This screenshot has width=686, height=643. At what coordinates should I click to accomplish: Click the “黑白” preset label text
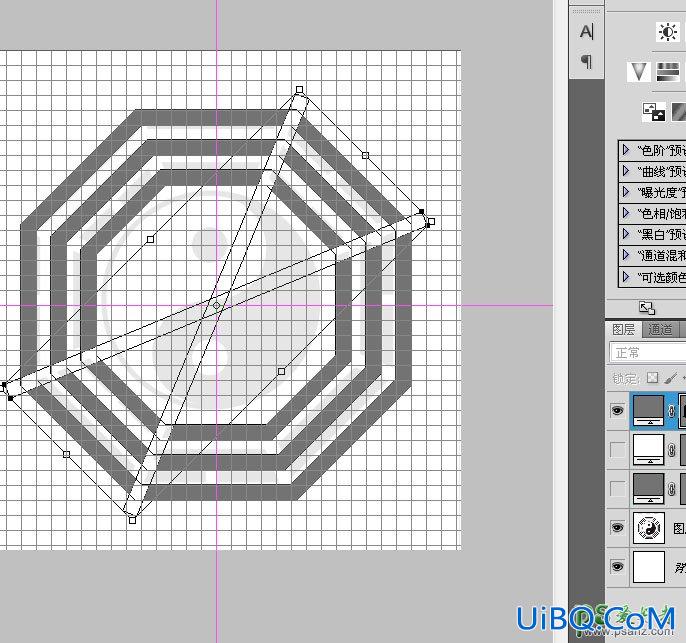[x=662, y=234]
